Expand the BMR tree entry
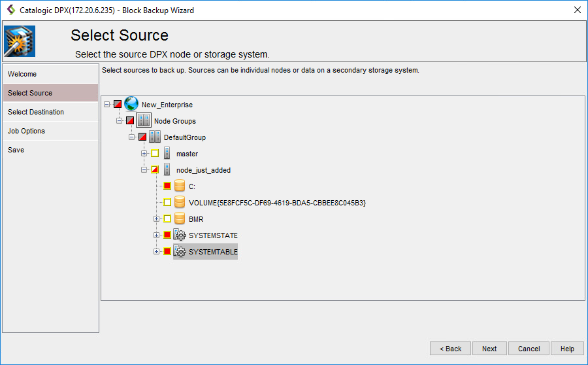 (x=157, y=218)
